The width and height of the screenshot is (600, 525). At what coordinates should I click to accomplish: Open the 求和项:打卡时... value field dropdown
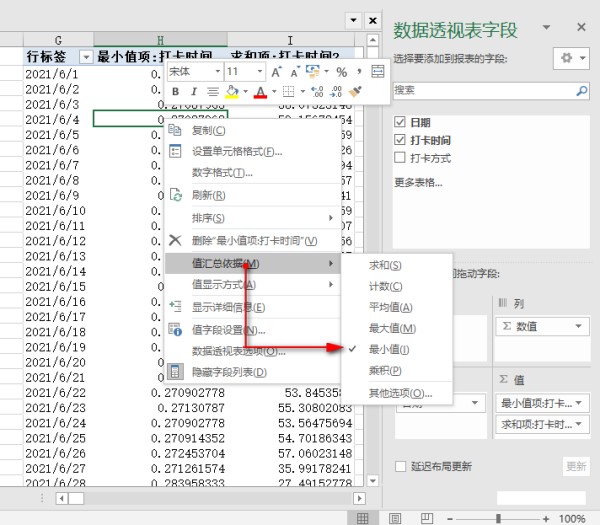click(x=578, y=424)
